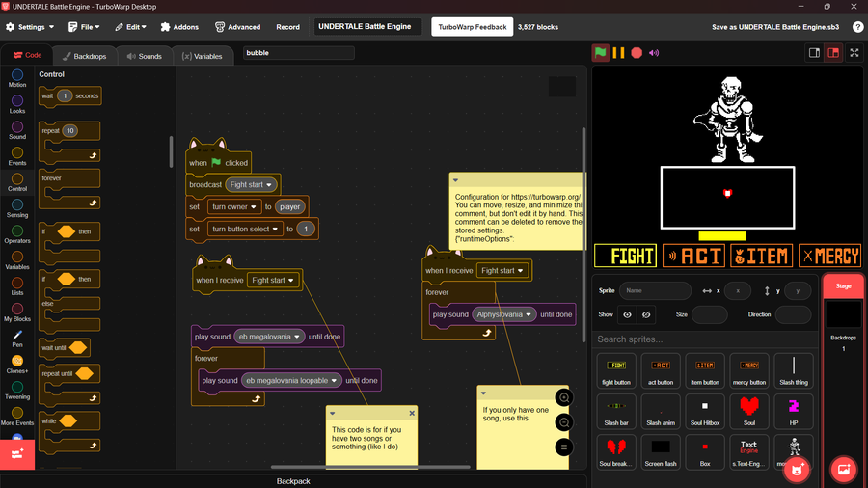Stop the project with red stop button
Screen dimensions: 868x488
pos(637,53)
